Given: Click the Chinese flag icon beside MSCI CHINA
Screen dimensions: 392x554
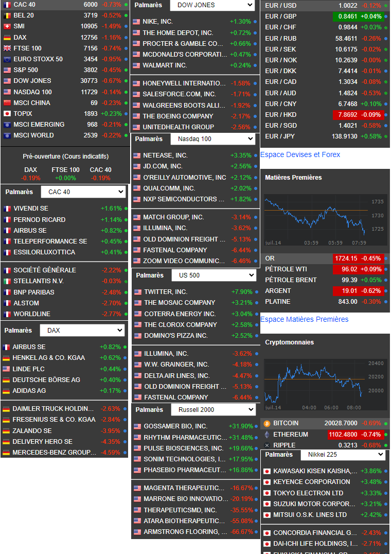Looking at the screenshot, I should [x=7, y=103].
